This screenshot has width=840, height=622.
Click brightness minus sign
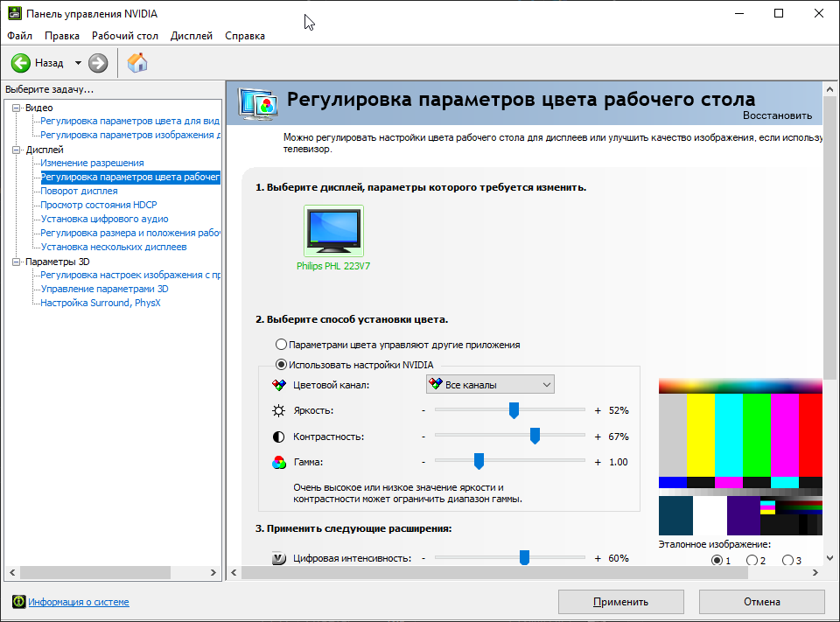point(423,410)
